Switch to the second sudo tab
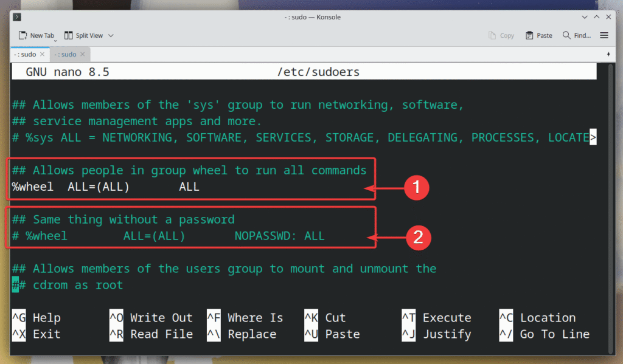Viewport: 623px width, 364px height. tap(65, 55)
